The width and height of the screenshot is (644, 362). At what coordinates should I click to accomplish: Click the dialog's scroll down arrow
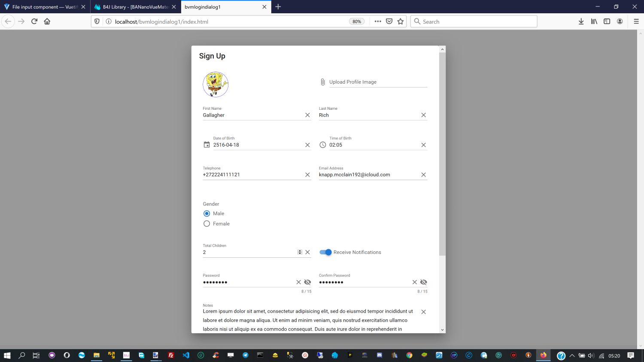[x=442, y=330]
